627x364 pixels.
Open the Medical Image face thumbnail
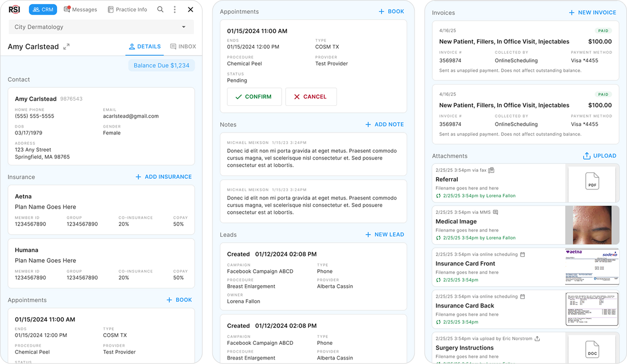[592, 225]
